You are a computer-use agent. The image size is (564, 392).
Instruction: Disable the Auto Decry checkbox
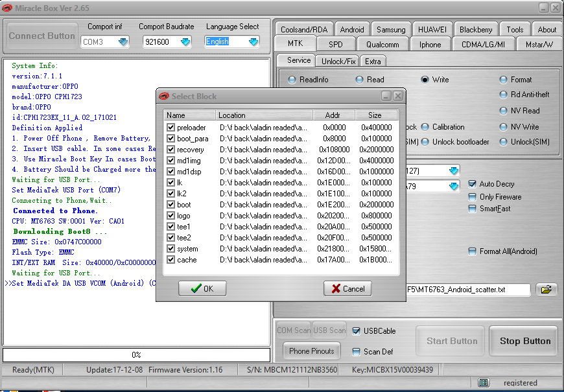pyautogui.click(x=473, y=184)
